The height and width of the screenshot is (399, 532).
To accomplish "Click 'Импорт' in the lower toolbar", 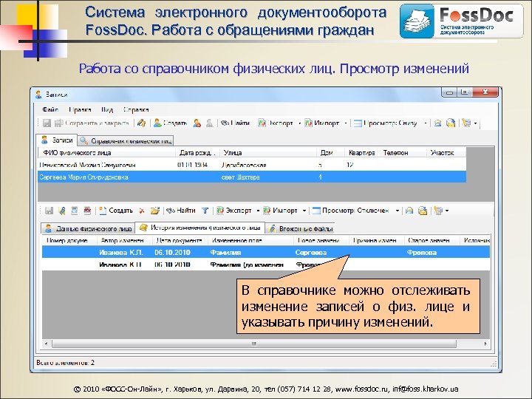I will 281,211.
